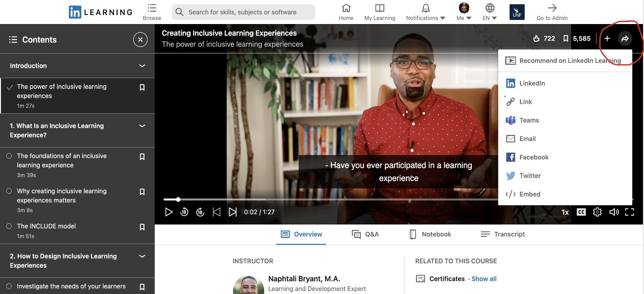Save the course via 5,585 bookmark icon
The width and height of the screenshot is (644, 294).
pyautogui.click(x=565, y=38)
